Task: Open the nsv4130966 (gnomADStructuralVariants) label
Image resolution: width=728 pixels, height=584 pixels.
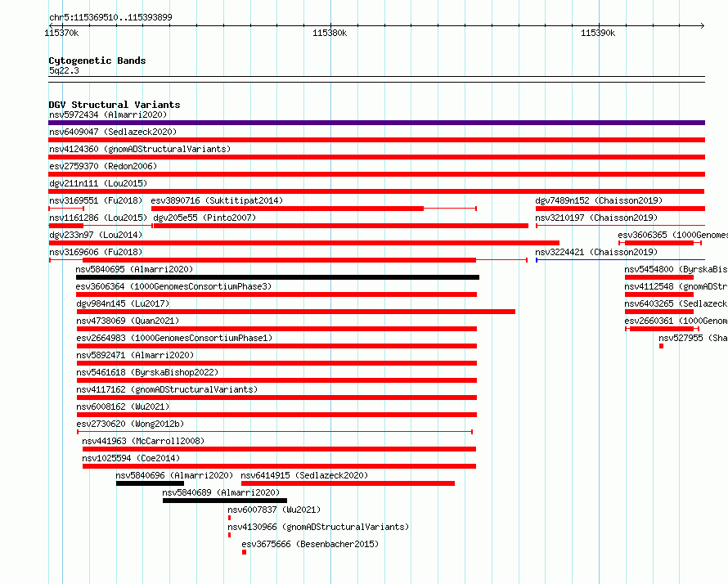Action: (x=318, y=527)
